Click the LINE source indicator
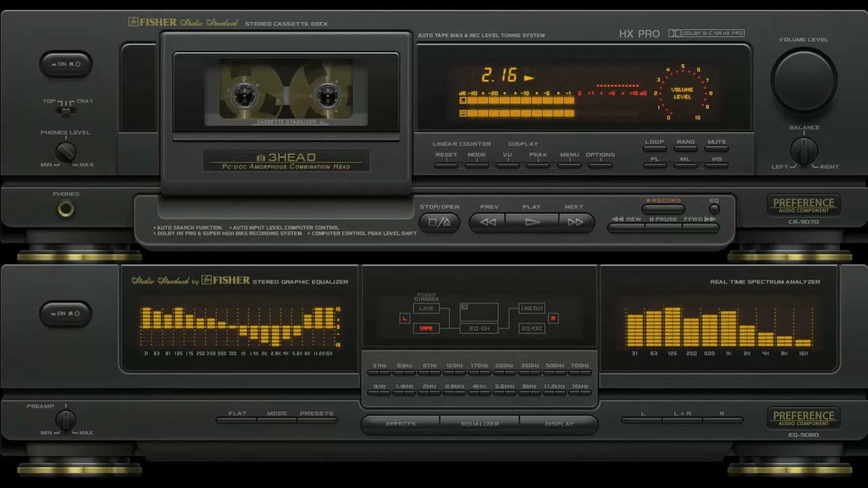The height and width of the screenshot is (488, 868). [x=426, y=308]
